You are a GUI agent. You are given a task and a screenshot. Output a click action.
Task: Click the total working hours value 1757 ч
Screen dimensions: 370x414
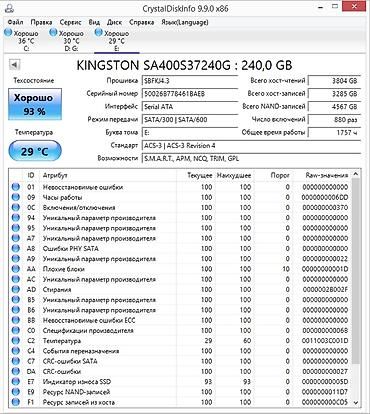pyautogui.click(x=334, y=132)
